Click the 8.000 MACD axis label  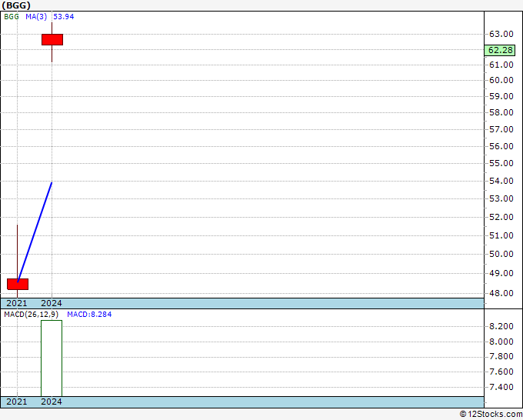coord(501,342)
